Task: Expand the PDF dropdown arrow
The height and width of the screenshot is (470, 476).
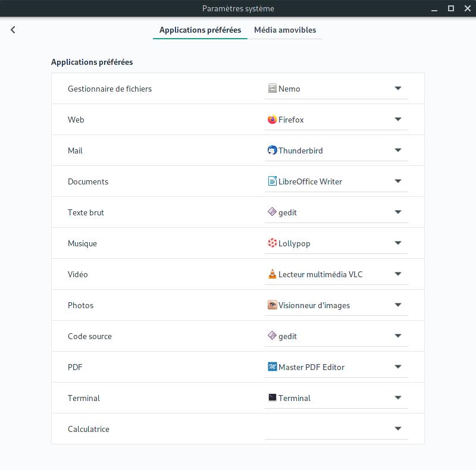Action: [x=398, y=366]
